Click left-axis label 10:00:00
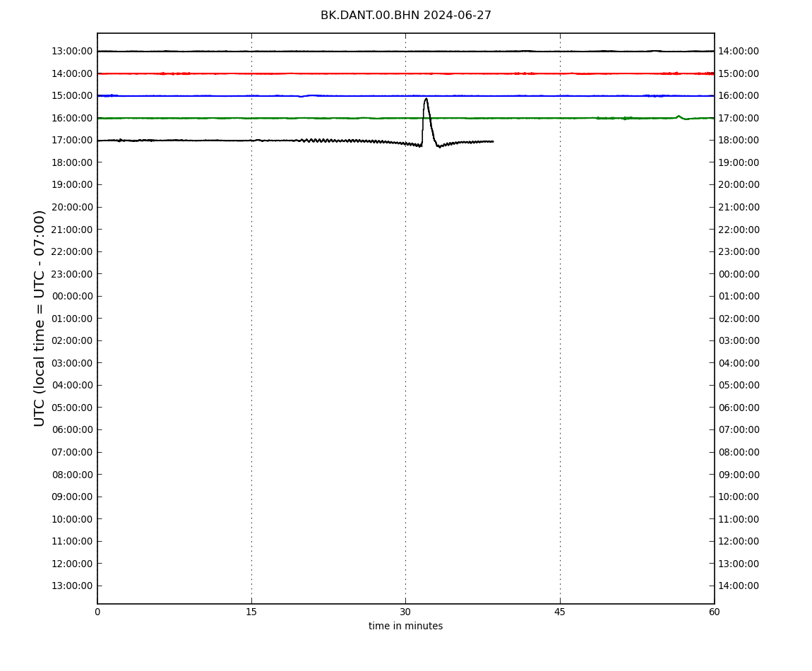The image size is (812, 671). coord(72,519)
